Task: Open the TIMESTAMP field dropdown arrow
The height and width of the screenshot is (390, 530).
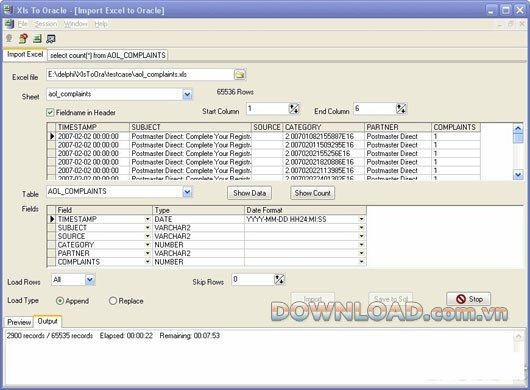Action: 147,219
